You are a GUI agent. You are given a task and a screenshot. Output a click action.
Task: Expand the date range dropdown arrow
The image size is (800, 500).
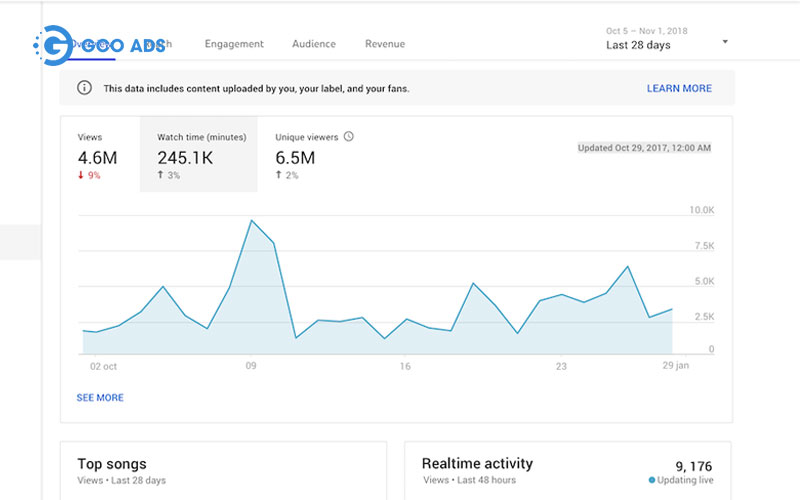click(x=725, y=42)
